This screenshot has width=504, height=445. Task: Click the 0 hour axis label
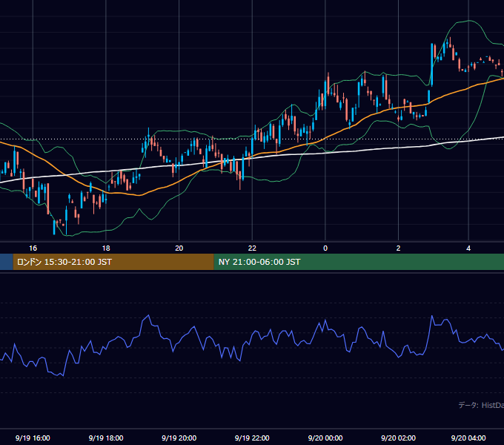pos(325,248)
